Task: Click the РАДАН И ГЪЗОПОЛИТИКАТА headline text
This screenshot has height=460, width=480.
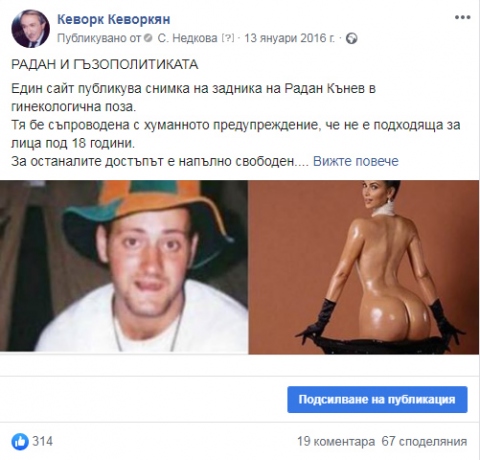Action: (105, 64)
